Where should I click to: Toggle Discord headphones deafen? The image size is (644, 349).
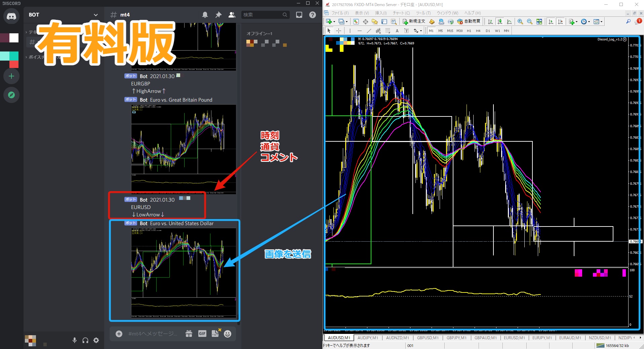(x=85, y=340)
